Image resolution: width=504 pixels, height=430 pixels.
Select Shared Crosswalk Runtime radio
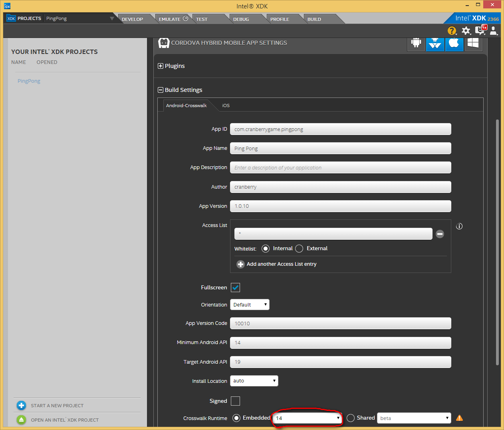[x=351, y=418]
